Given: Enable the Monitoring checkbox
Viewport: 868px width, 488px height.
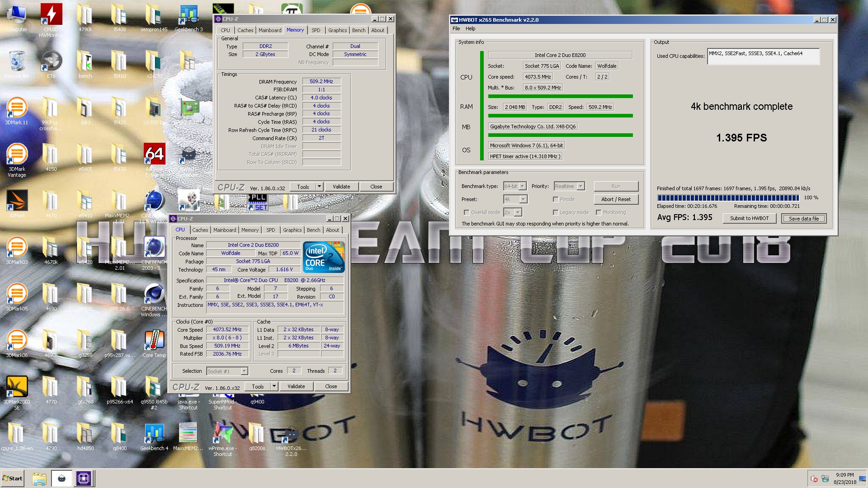Looking at the screenshot, I should coord(599,212).
